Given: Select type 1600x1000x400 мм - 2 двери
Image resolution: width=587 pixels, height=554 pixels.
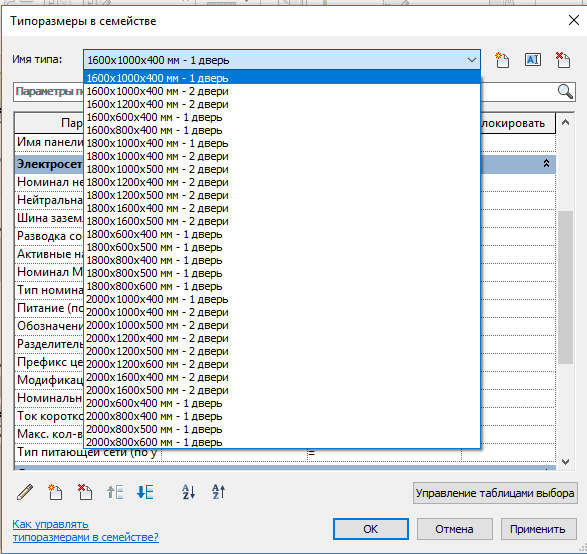Looking at the screenshot, I should (282, 91).
